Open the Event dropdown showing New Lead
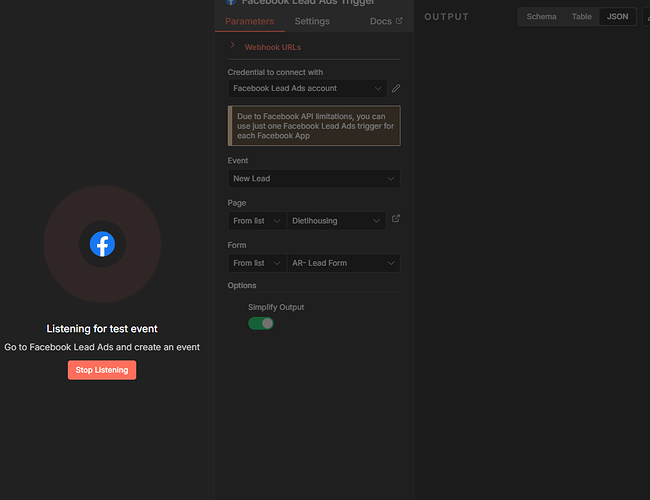 pyautogui.click(x=314, y=179)
